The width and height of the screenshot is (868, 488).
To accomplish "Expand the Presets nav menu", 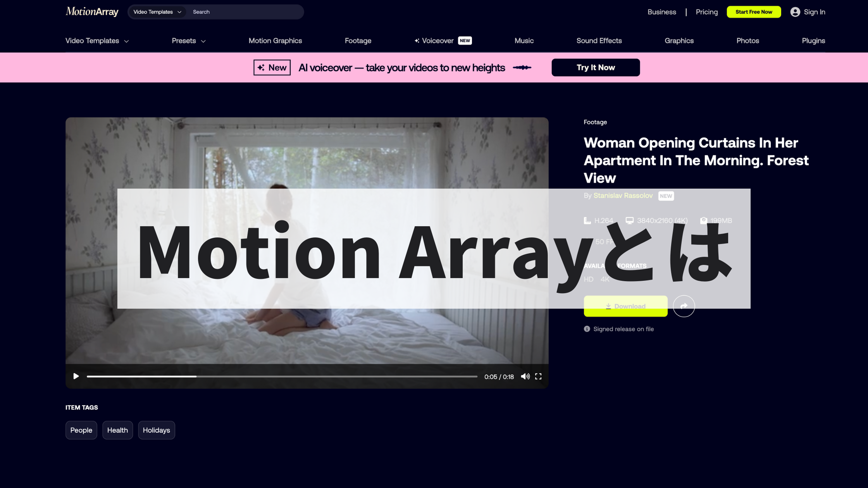I will coord(189,41).
